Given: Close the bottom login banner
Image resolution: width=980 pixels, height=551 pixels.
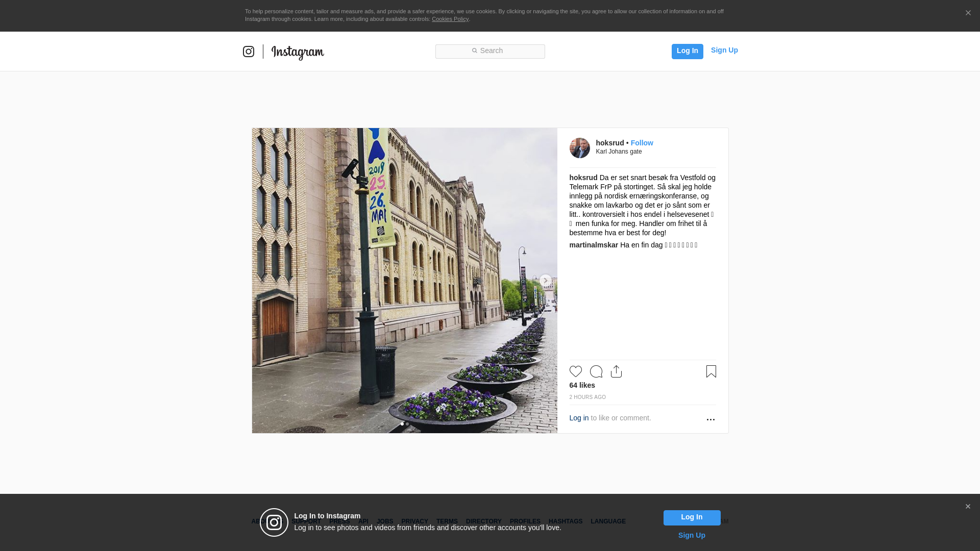Looking at the screenshot, I should tap(968, 507).
